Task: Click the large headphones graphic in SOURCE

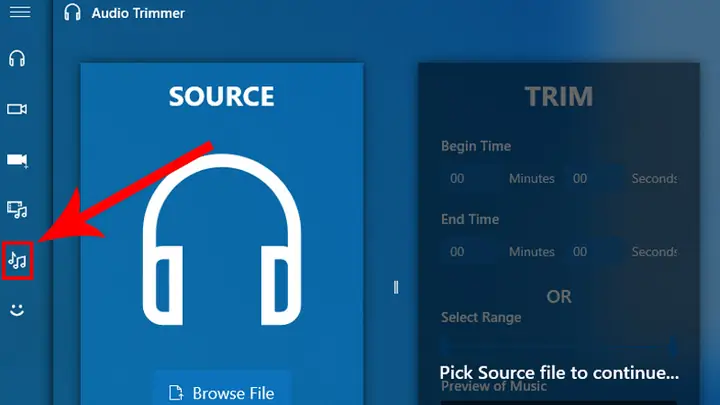Action: (222, 239)
